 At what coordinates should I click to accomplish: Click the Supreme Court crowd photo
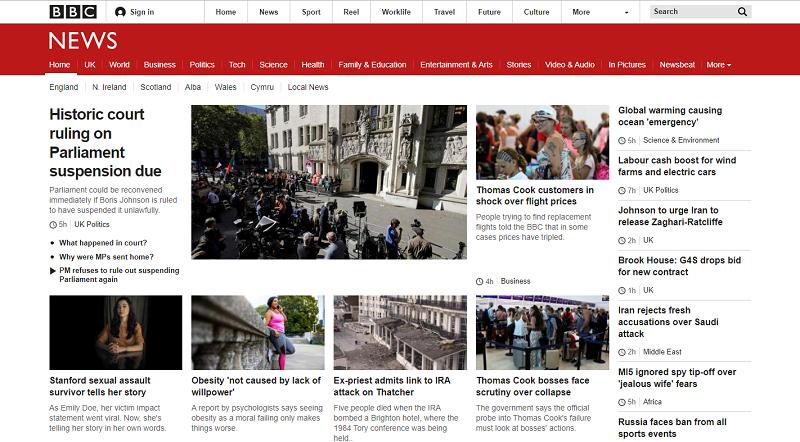(329, 182)
